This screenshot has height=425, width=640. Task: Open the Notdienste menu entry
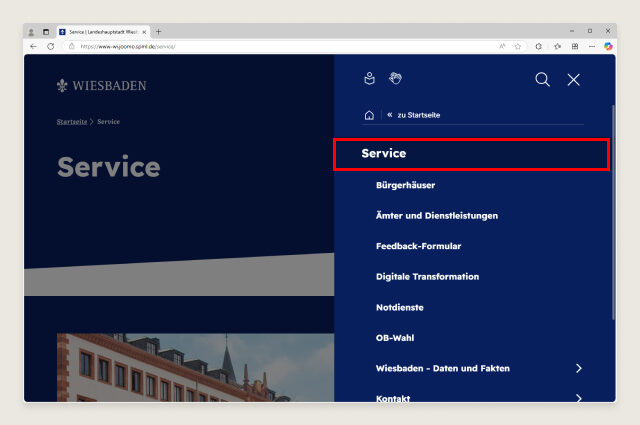400,307
